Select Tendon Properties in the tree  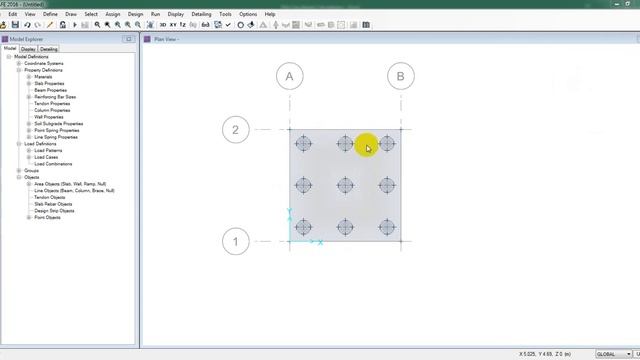pyautogui.click(x=52, y=104)
